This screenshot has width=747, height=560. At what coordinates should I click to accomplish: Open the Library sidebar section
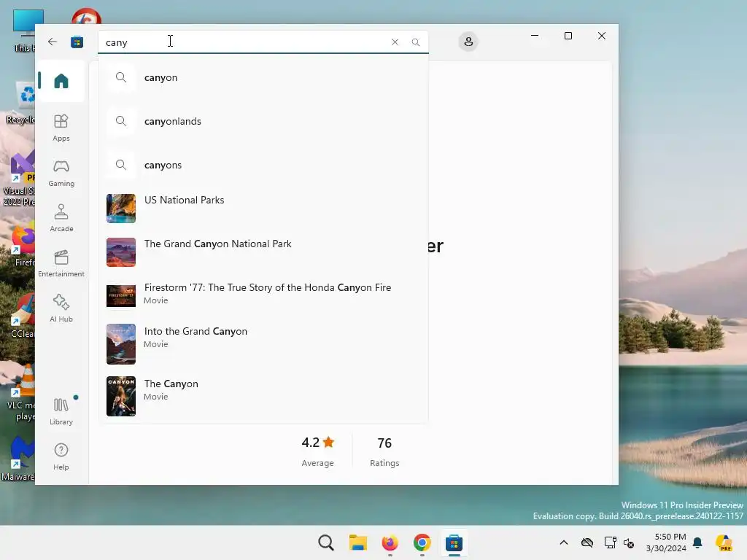tap(61, 411)
